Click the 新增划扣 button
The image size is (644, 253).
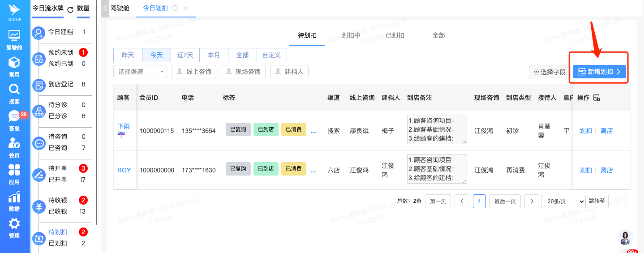599,72
